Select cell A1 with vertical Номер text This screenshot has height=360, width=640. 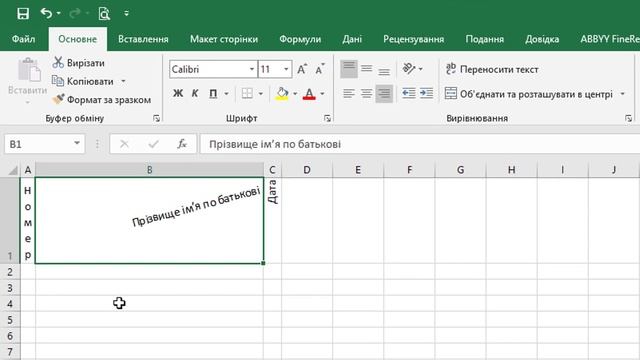click(x=28, y=220)
